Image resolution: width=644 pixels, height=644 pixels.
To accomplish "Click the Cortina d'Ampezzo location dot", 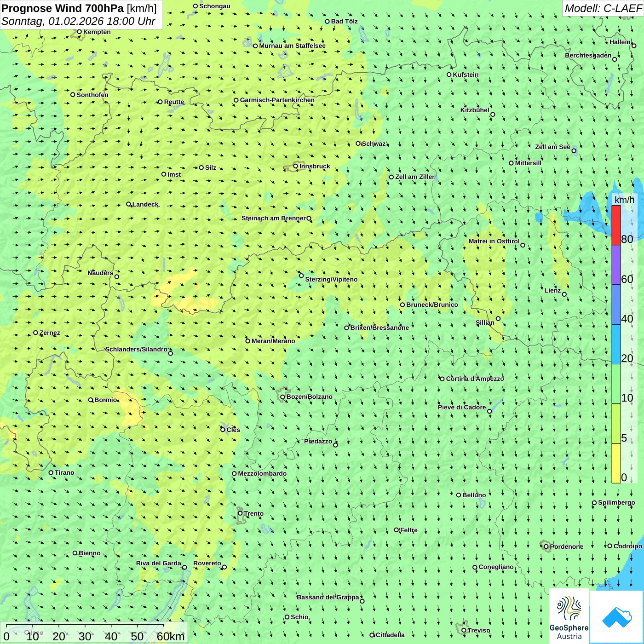I will click(x=443, y=379).
